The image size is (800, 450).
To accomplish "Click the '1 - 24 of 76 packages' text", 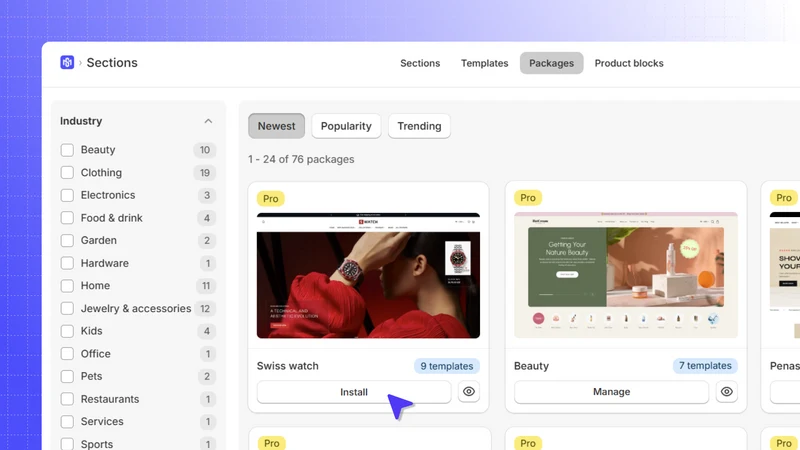I will (301, 159).
